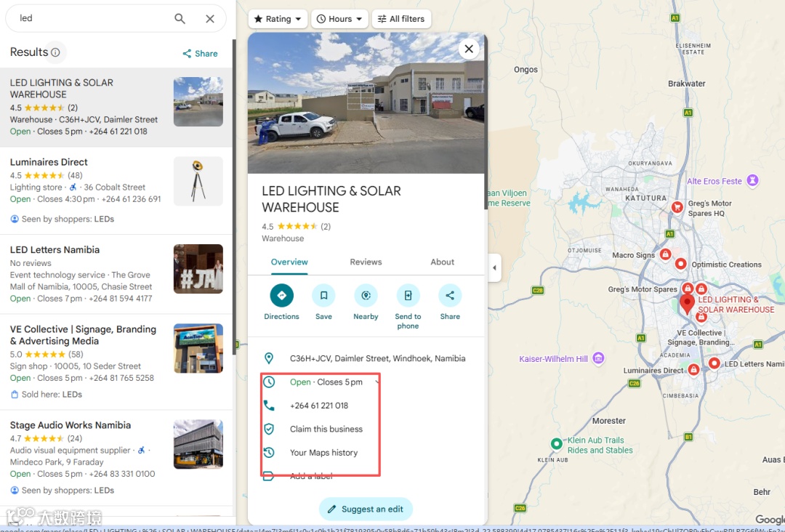Screen dimensions: 785x532
Task: Click Alte Eros Feste purple marker
Action: click(752, 180)
